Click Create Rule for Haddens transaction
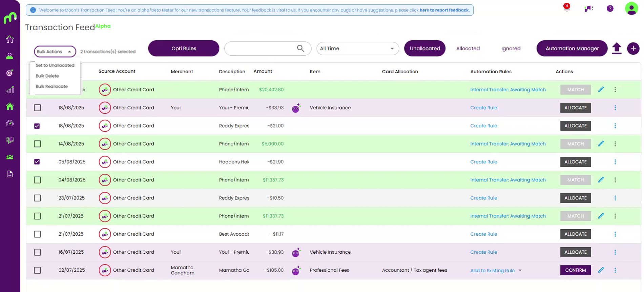The width and height of the screenshot is (644, 292). coord(483,162)
